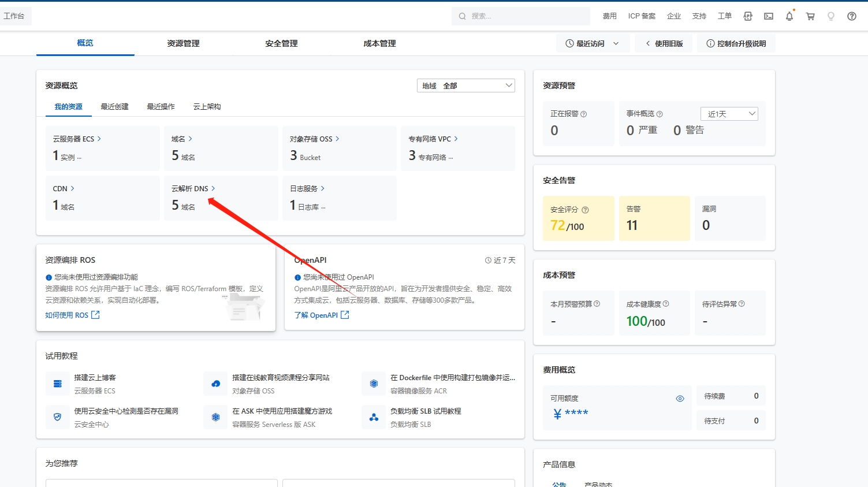This screenshot has width=868, height=487.
Task: Open 控制台升级说明
Action: (736, 43)
